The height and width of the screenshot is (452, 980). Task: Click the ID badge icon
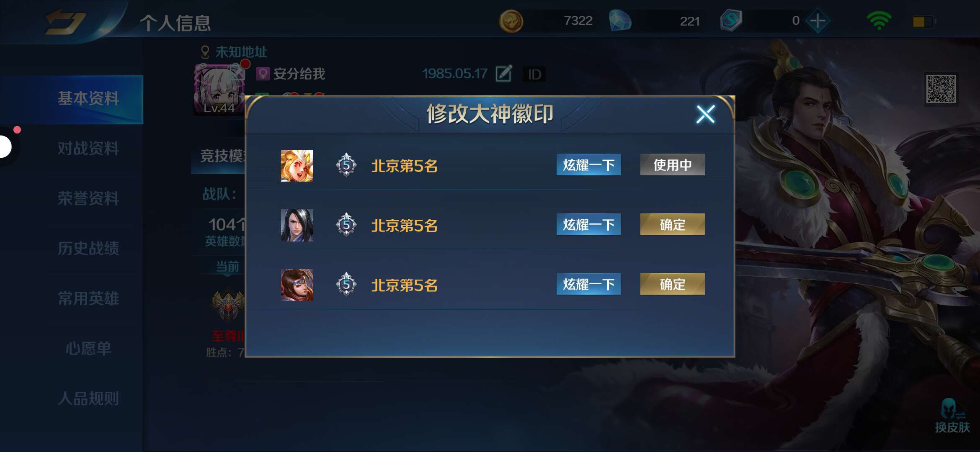click(x=534, y=74)
